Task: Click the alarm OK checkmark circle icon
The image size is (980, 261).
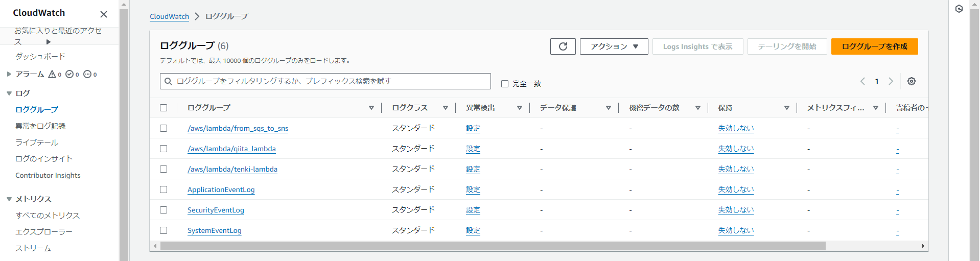Action: click(69, 75)
